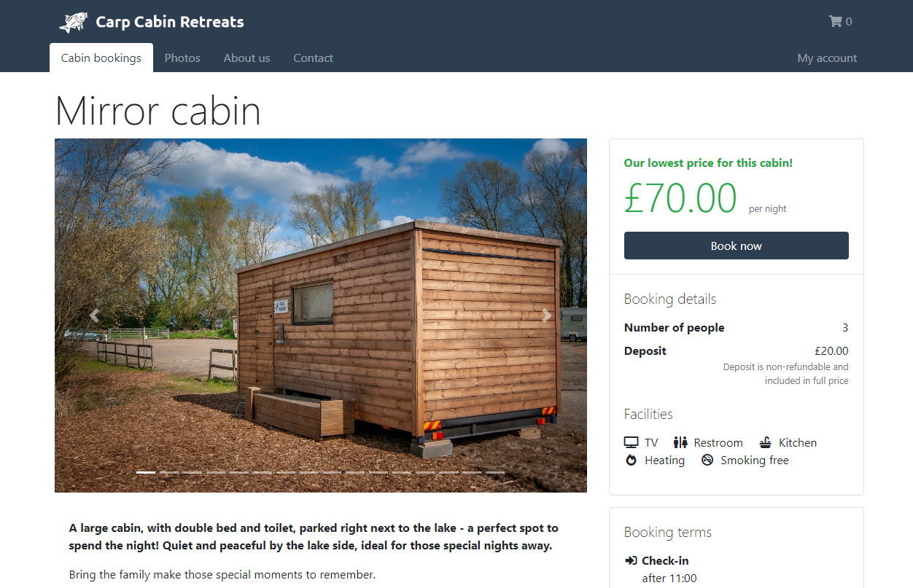913x588 pixels.
Task: Select the first carousel slide indicator
Action: (146, 472)
